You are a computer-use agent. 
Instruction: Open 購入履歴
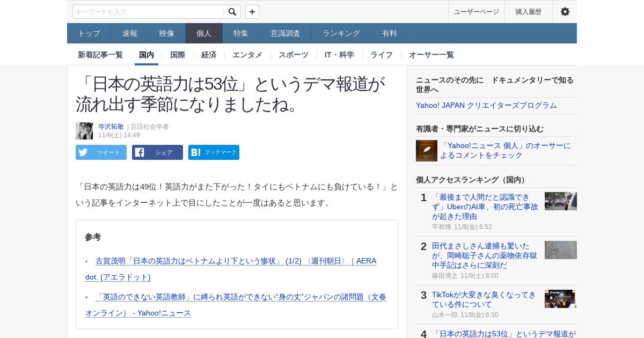pos(529,12)
